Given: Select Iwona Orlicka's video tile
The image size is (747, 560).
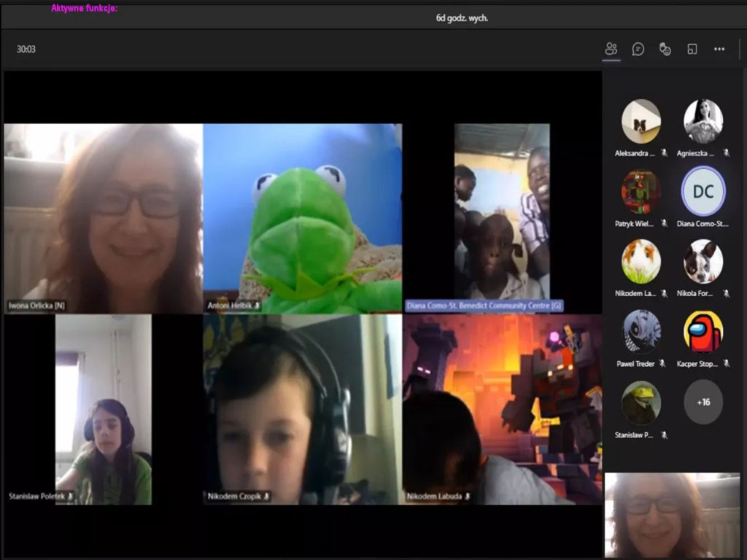Looking at the screenshot, I should (103, 217).
